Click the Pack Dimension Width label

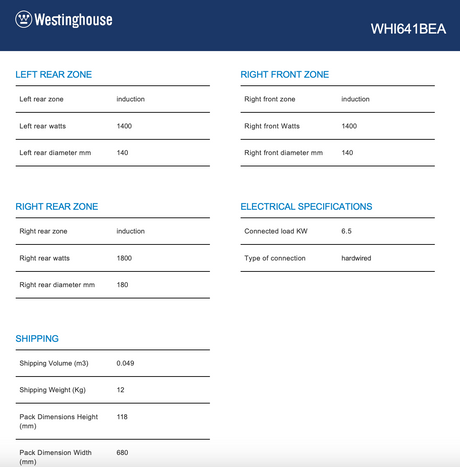[x=55, y=457]
